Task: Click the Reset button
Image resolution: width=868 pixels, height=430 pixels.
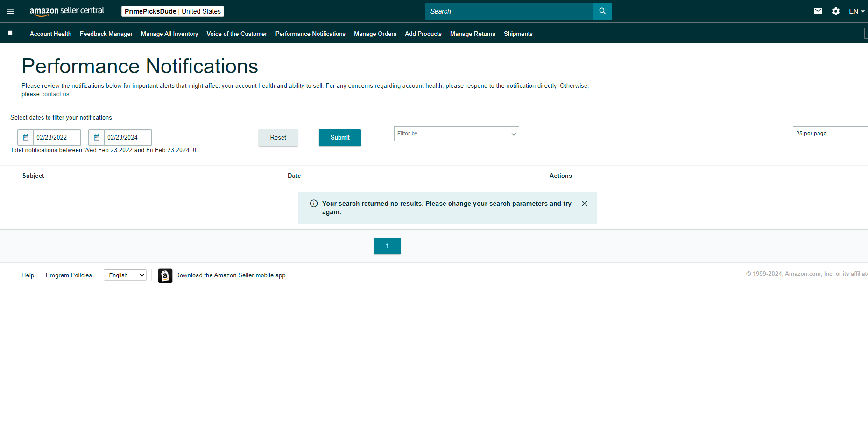Action: coord(278,138)
